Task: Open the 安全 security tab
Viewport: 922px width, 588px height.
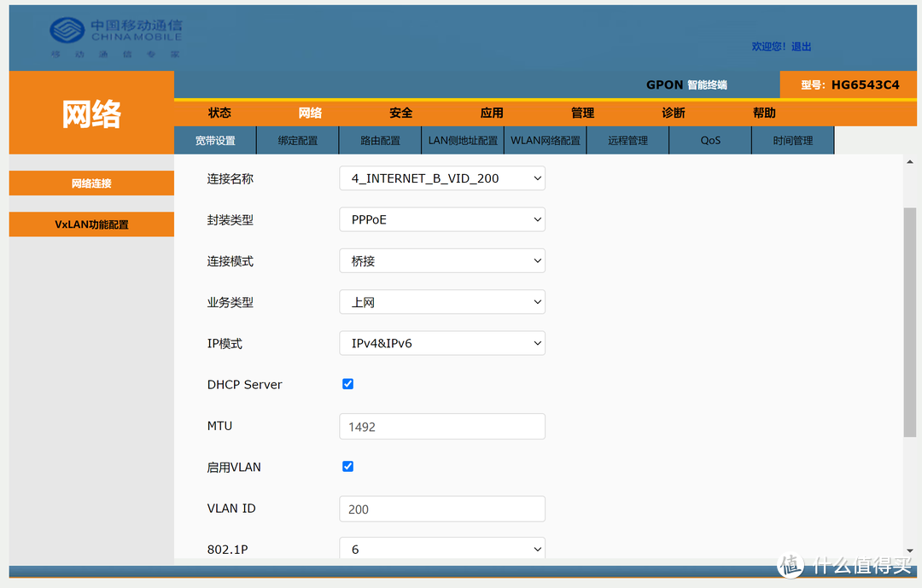Action: coord(400,112)
